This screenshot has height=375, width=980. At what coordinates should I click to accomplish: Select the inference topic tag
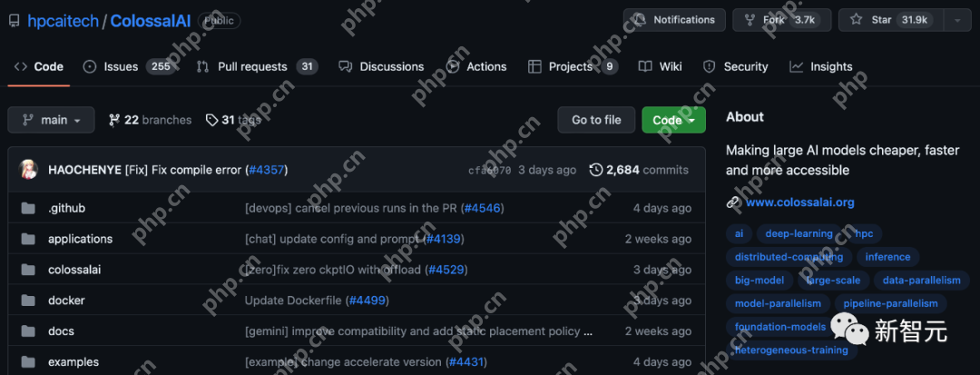[x=887, y=257]
